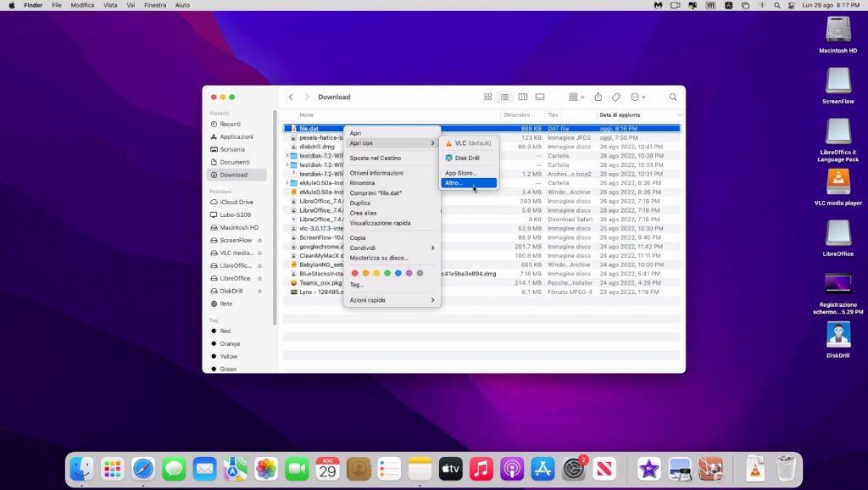The image size is (868, 490).
Task: Choose Altro... in the Apri con submenu
Action: (454, 183)
